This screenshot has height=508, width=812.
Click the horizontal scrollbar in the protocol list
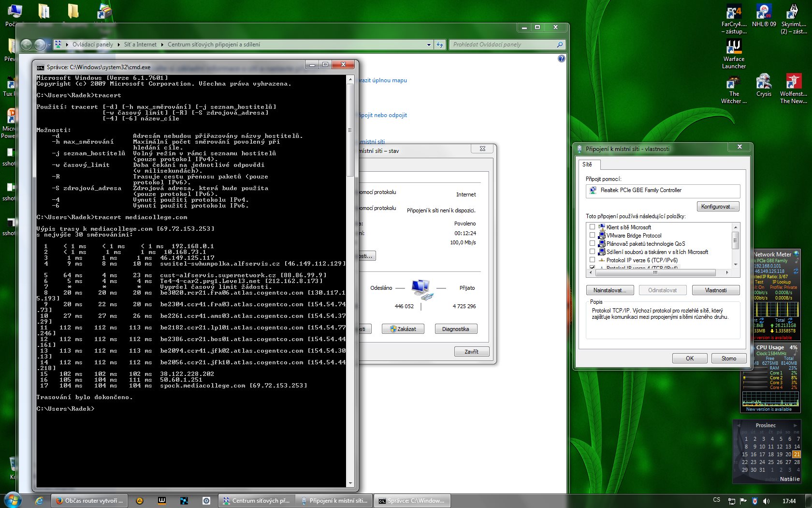(x=656, y=272)
